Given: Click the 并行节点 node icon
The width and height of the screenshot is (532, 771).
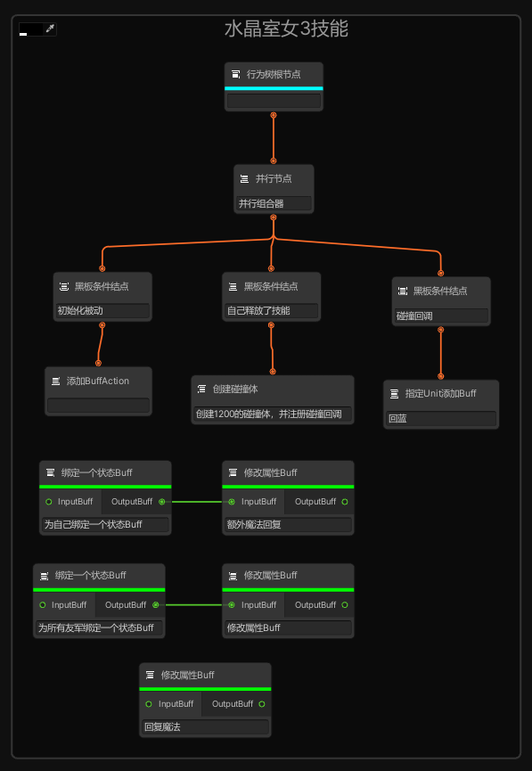Looking at the screenshot, I should click(x=244, y=178).
